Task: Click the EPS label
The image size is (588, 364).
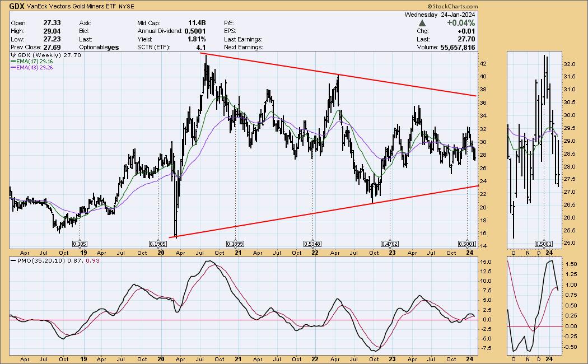Action: point(230,31)
